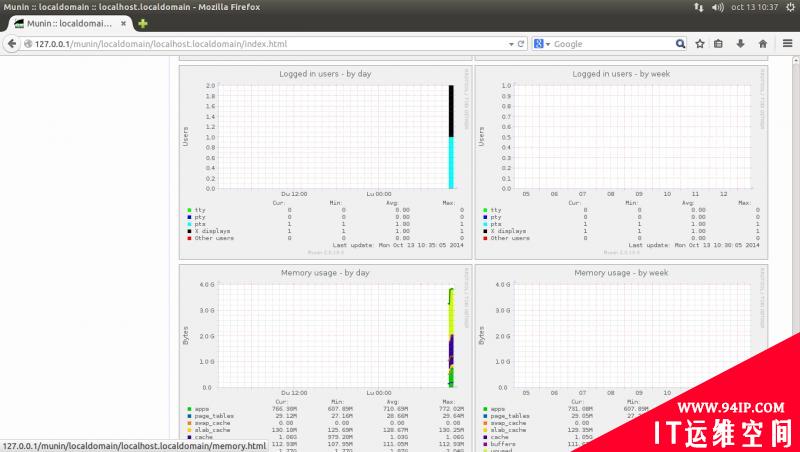Open the URL history dropdown arrow
The height and width of the screenshot is (452, 800).
(x=511, y=44)
